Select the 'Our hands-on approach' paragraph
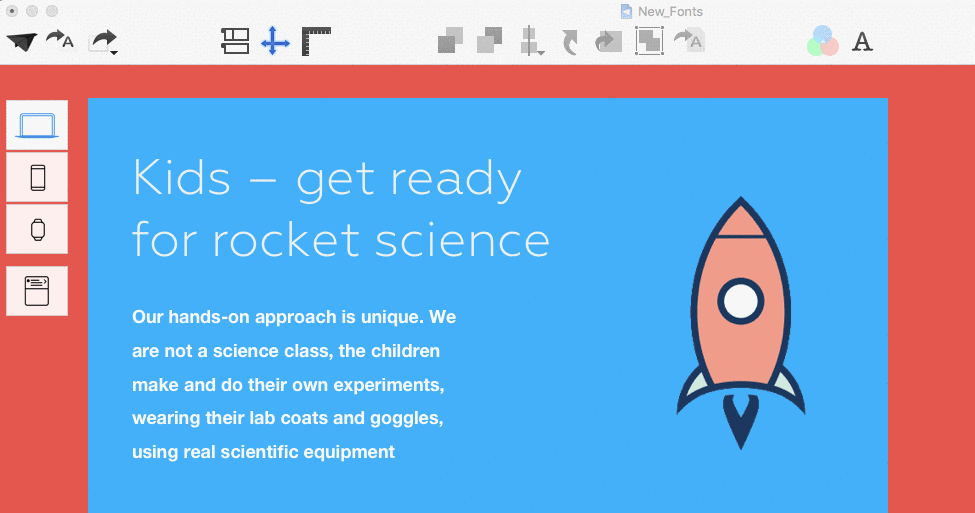Image resolution: width=975 pixels, height=513 pixels. [294, 384]
